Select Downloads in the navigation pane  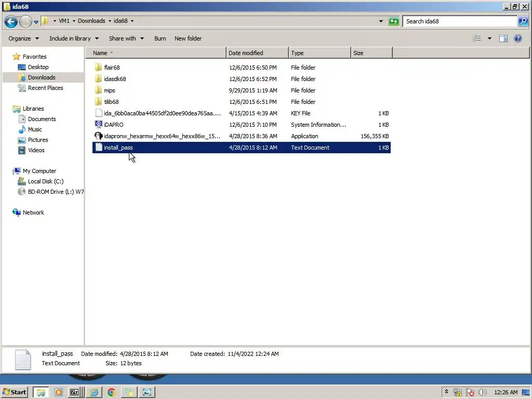click(x=42, y=77)
